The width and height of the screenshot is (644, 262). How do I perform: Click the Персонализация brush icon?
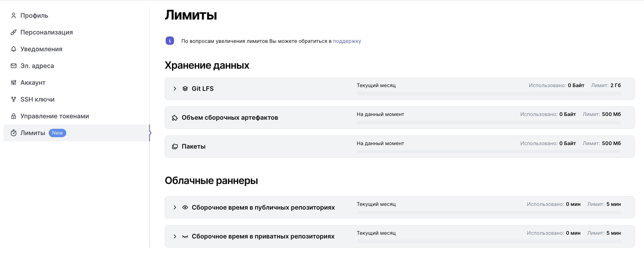coord(14,32)
